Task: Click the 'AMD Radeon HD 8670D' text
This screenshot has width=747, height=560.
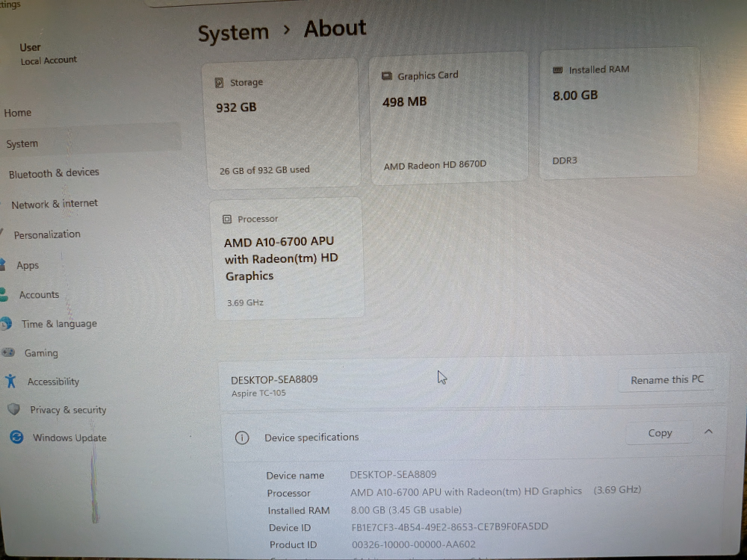Action: point(435,165)
